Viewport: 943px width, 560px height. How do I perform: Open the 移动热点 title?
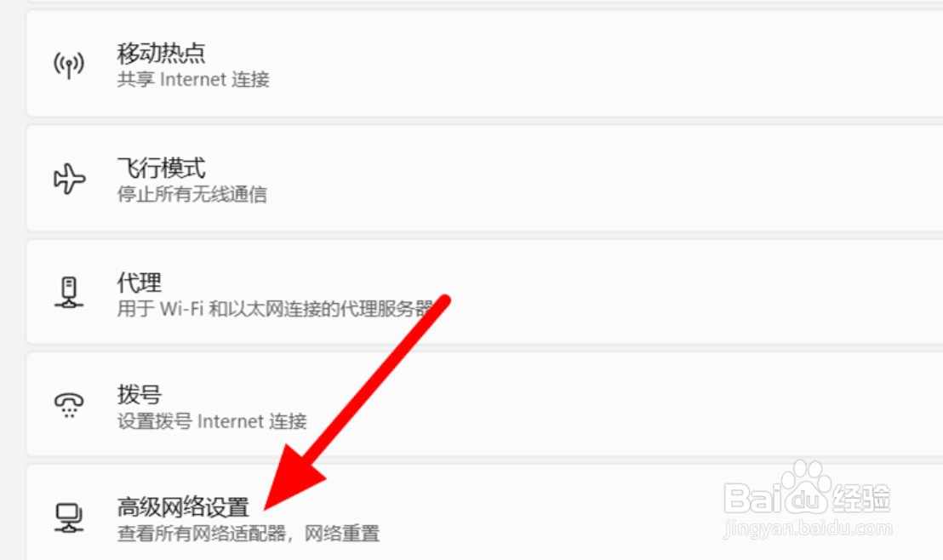161,53
